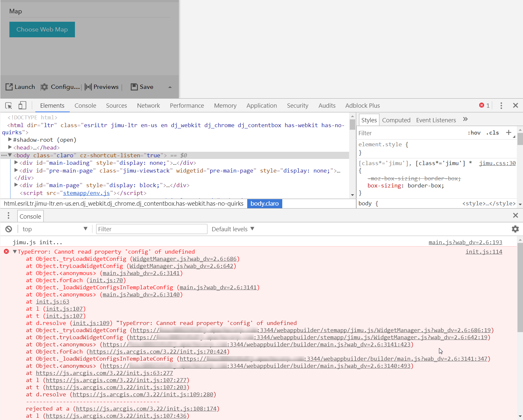Click the console Filter input field

pos(152,229)
